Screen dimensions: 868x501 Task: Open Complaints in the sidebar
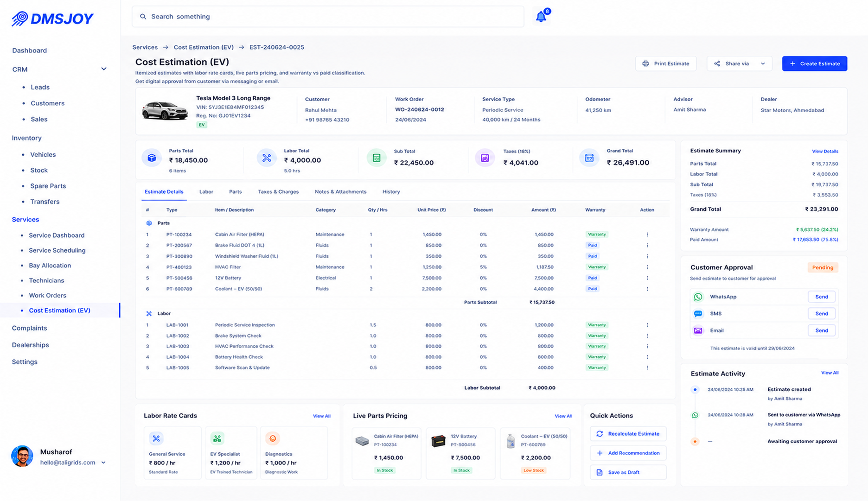coord(29,328)
